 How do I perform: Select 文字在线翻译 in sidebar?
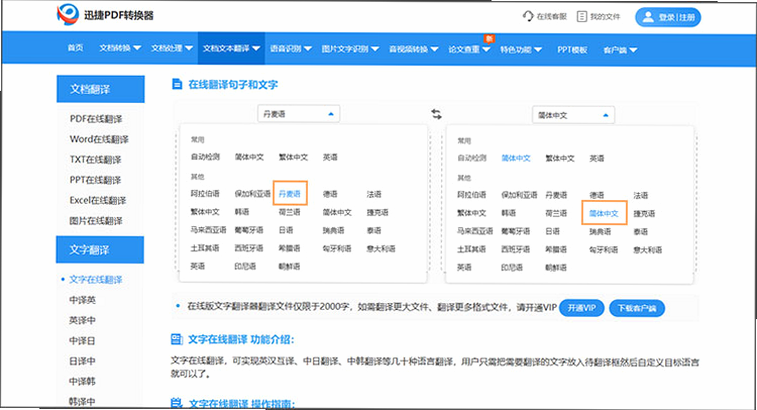[96, 279]
